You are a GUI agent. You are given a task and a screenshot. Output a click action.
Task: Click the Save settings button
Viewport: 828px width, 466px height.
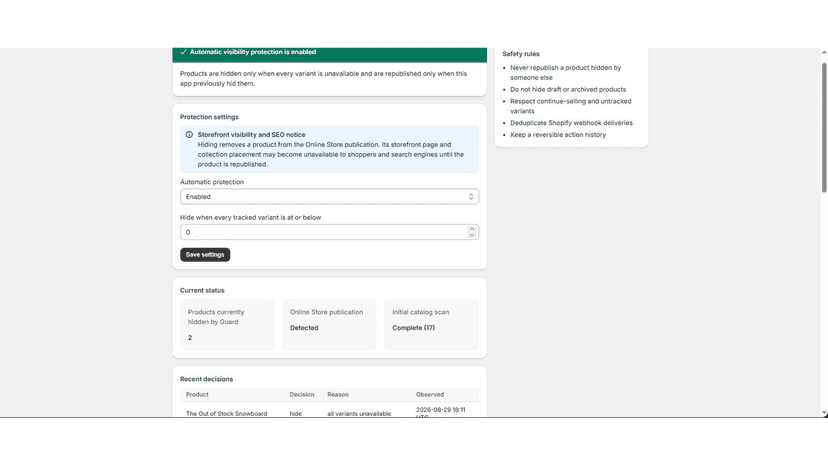(205, 255)
